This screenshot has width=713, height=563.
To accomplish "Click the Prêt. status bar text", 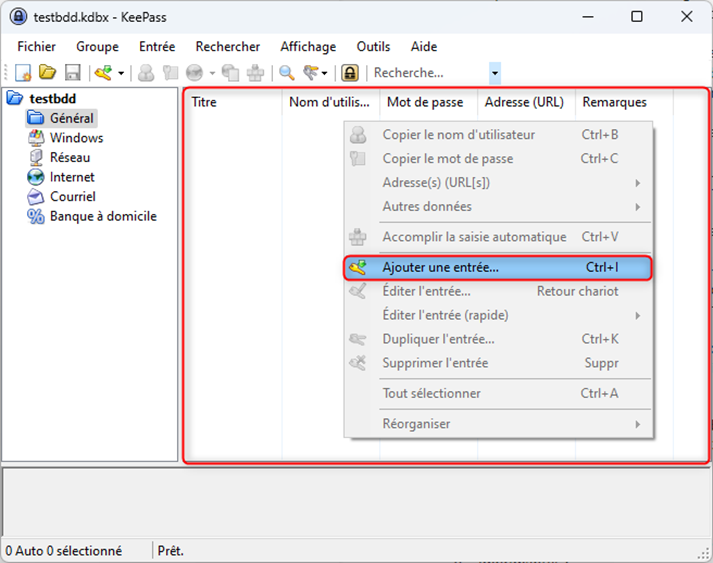I will coord(171,551).
